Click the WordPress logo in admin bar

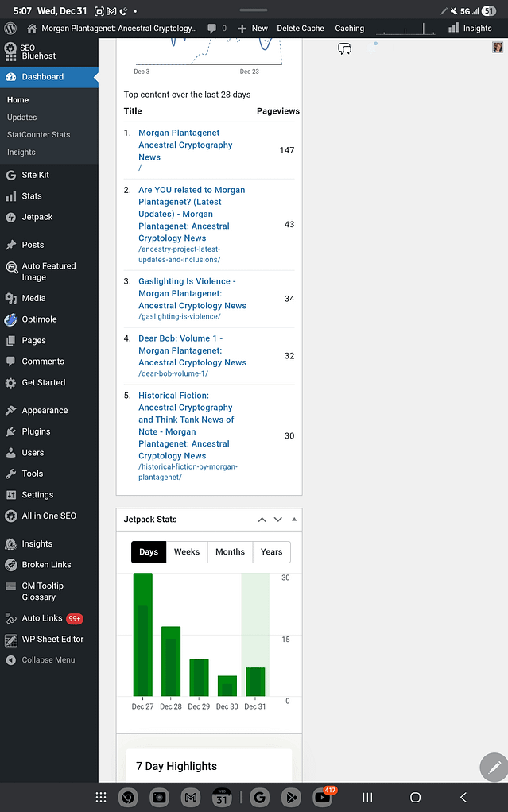tap(10, 28)
